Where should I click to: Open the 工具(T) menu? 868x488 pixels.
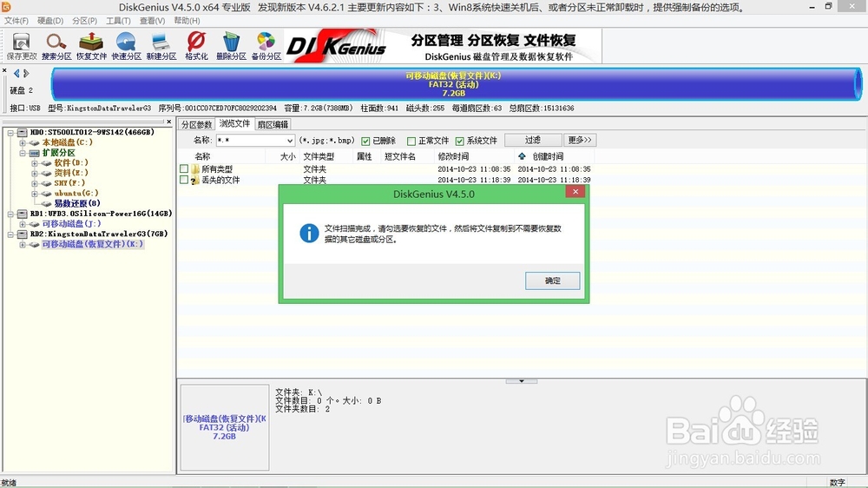[x=118, y=21]
